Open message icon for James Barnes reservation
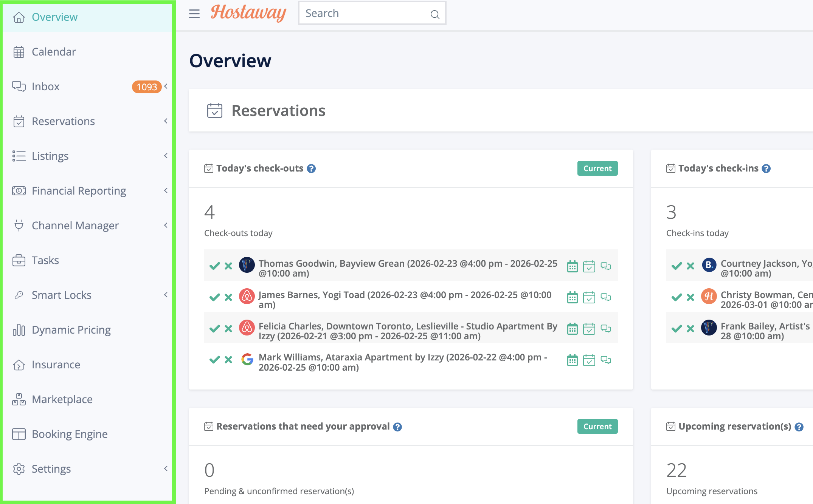813x504 pixels. [606, 298]
